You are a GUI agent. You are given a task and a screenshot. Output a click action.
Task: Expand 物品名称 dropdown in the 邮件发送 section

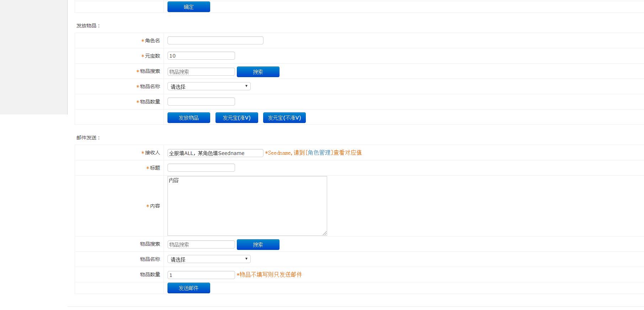click(209, 259)
